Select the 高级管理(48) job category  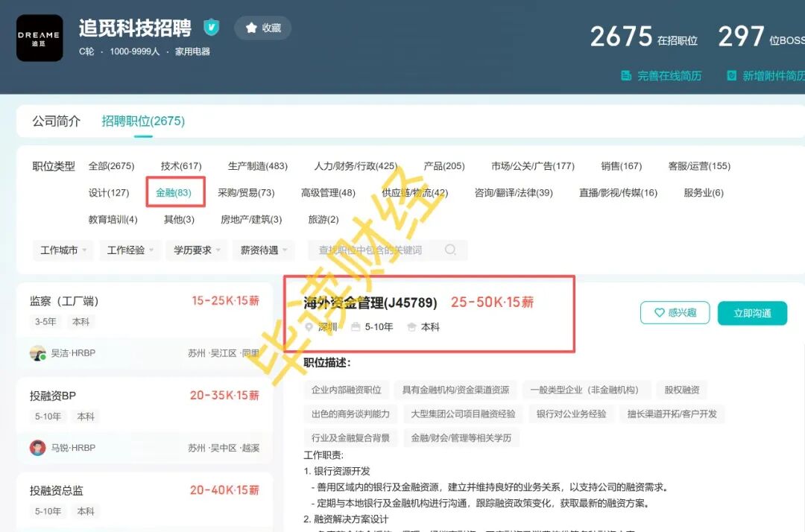[x=328, y=193]
